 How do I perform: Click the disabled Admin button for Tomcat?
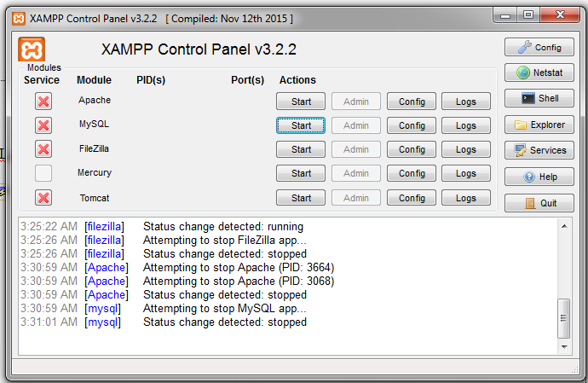tap(356, 198)
